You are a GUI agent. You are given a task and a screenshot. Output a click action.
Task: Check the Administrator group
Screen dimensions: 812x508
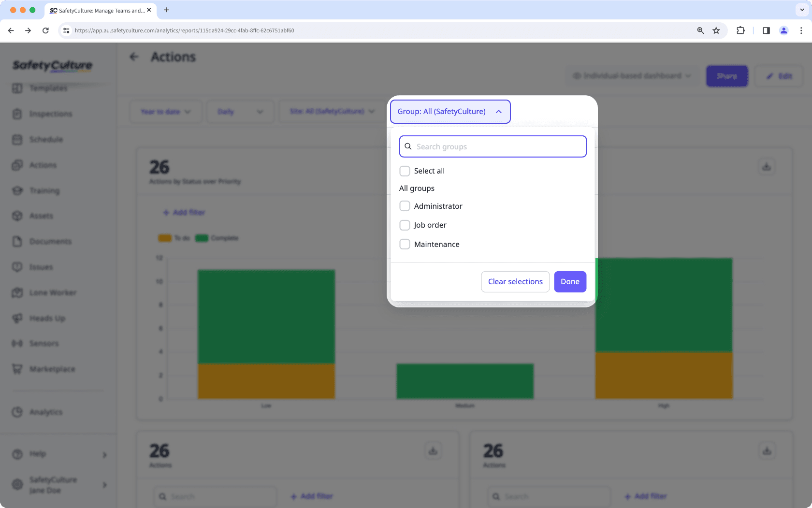pyautogui.click(x=405, y=205)
